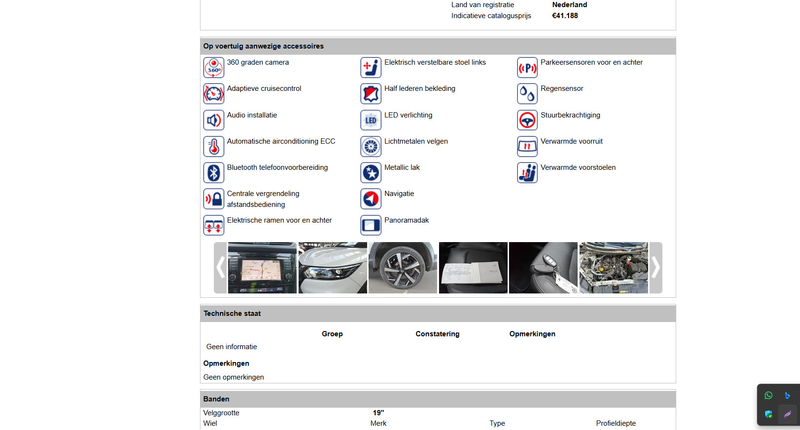Click the Adaptieve cruisecontrol icon
The height and width of the screenshot is (430, 800).
tap(213, 94)
